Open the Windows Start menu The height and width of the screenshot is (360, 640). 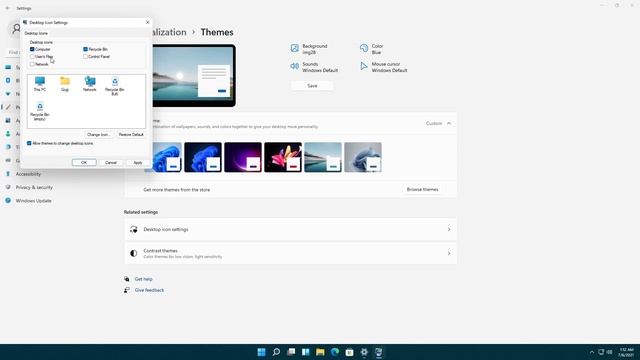click(x=262, y=352)
